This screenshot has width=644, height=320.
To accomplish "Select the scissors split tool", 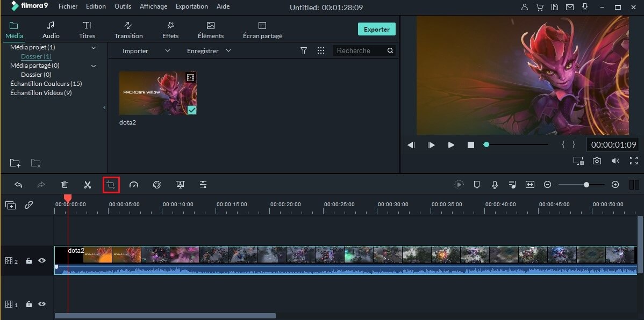I will coord(88,185).
